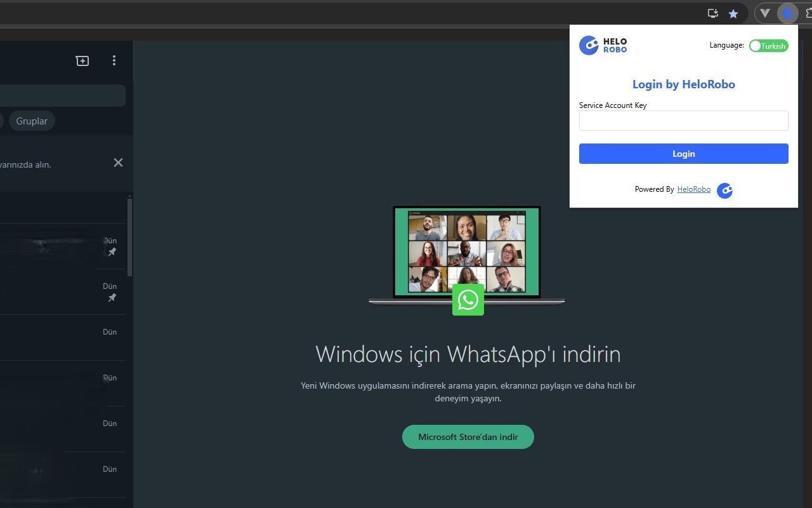Image resolution: width=812 pixels, height=508 pixels.
Task: Click the pin icon on the first chat
Action: coord(112,252)
